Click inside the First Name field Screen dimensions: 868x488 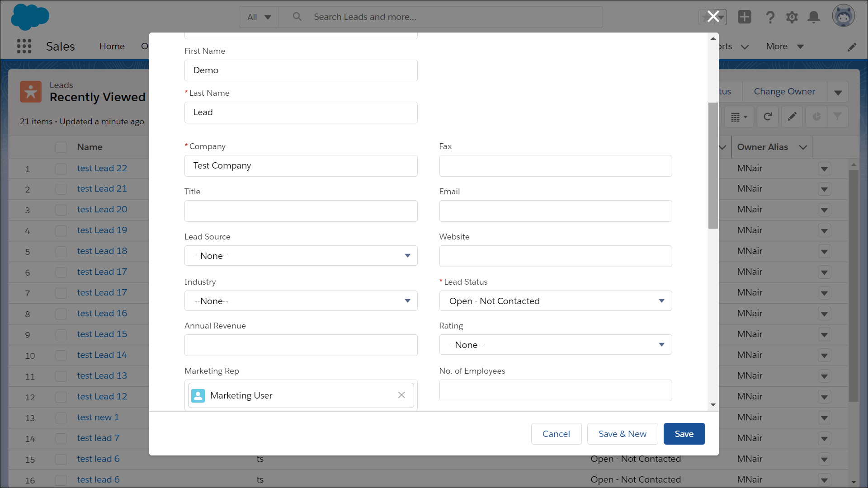300,70
